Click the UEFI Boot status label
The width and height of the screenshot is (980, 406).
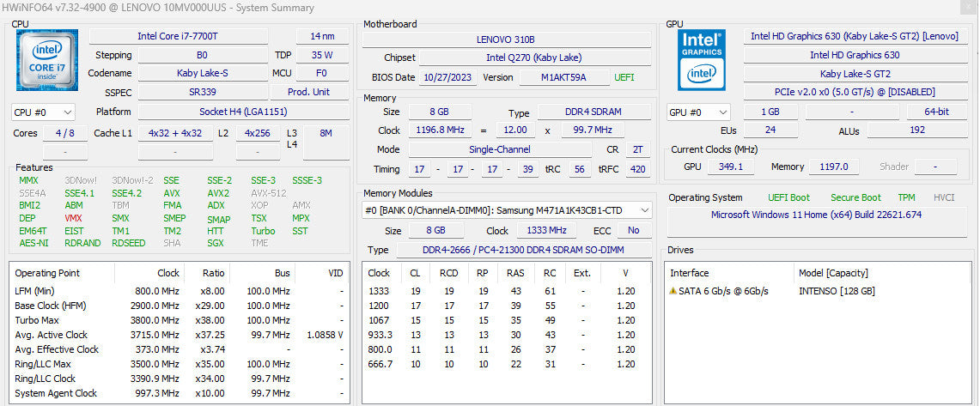pyautogui.click(x=788, y=197)
